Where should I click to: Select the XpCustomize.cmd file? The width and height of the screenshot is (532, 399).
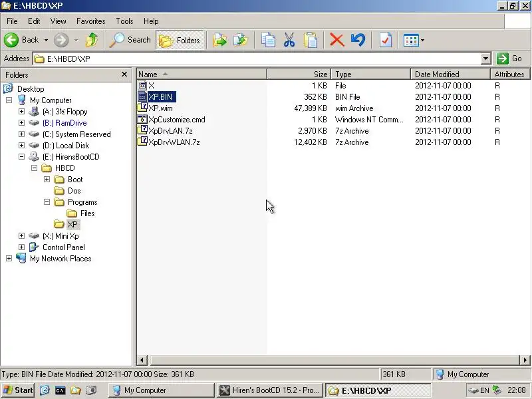[x=176, y=120]
